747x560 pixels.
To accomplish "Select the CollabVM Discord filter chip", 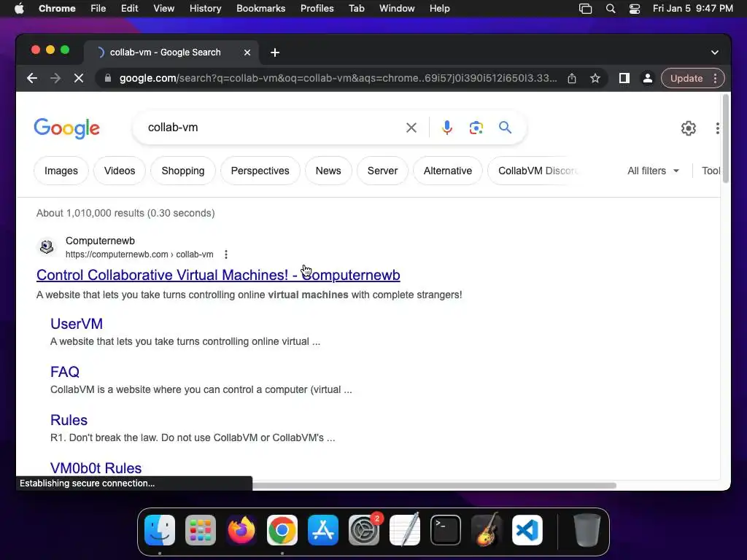I will 533,171.
